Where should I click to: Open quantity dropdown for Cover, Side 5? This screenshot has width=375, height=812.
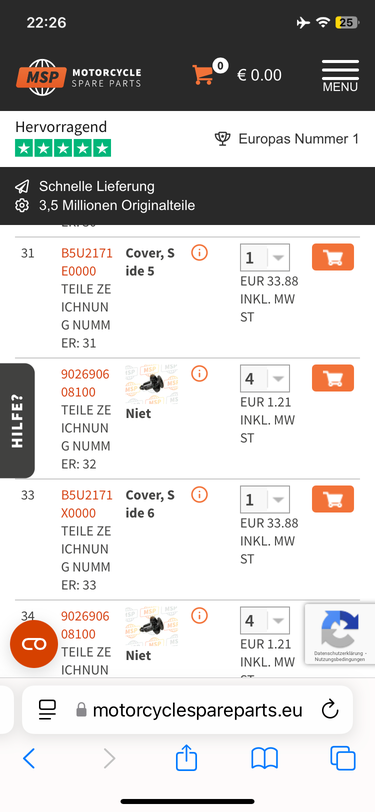tap(265, 257)
